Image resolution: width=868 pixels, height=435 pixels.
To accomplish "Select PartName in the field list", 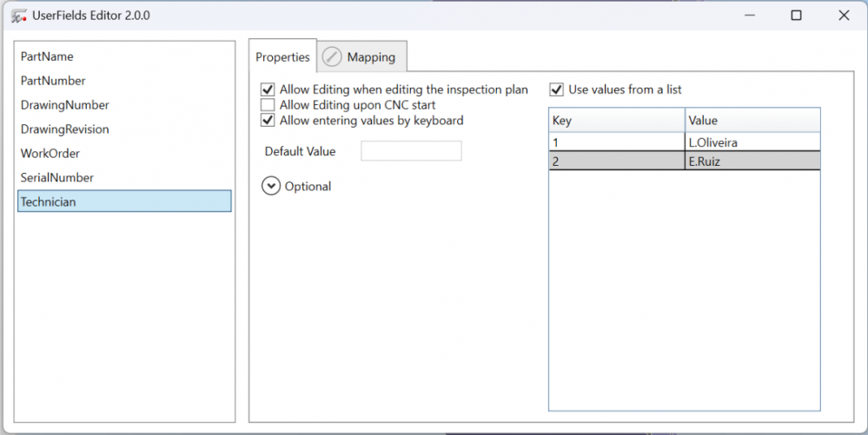I will tap(124, 56).
